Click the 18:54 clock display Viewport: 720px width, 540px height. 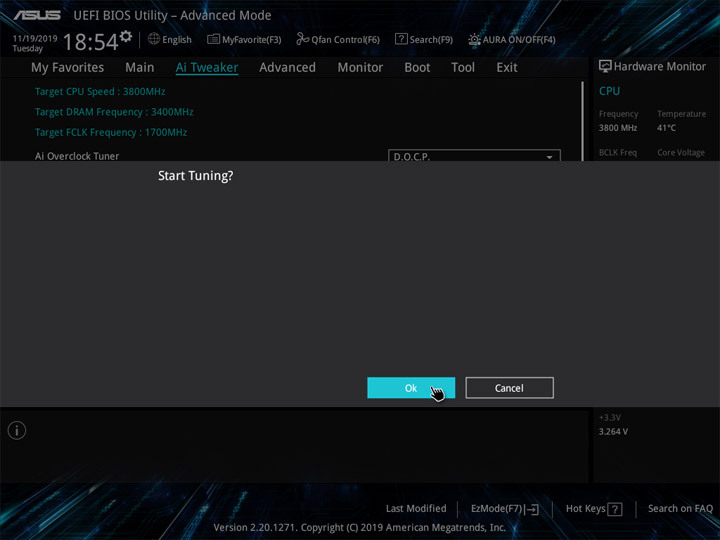tap(90, 42)
